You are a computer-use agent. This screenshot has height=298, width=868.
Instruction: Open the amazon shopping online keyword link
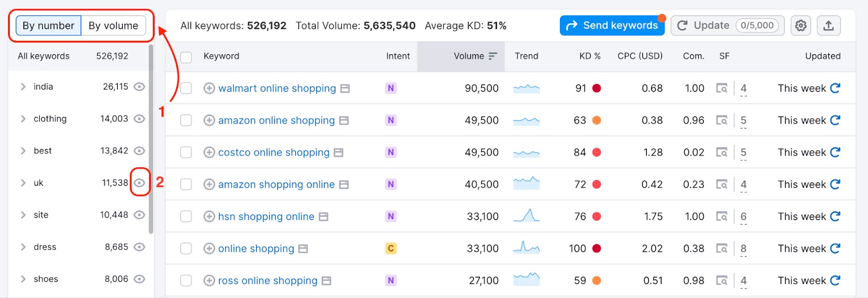[276, 185]
